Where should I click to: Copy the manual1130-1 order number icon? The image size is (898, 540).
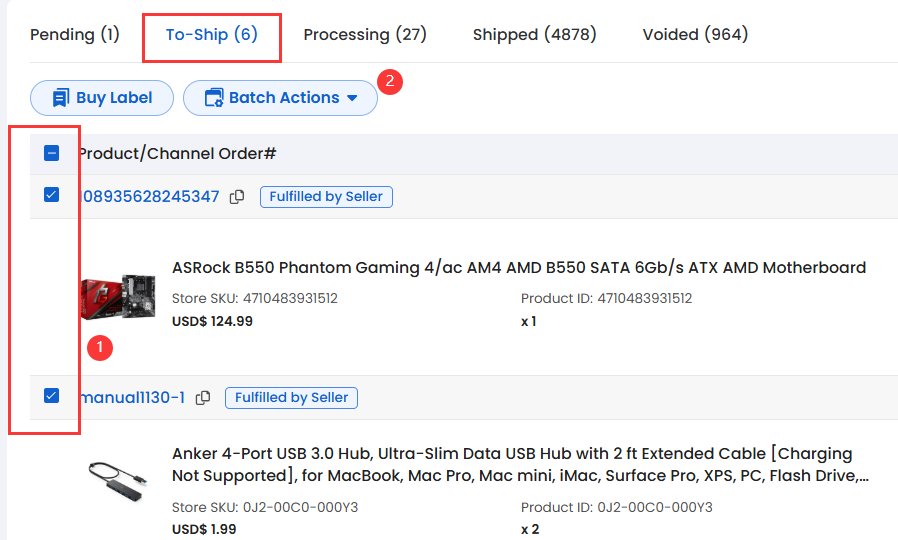tap(203, 398)
